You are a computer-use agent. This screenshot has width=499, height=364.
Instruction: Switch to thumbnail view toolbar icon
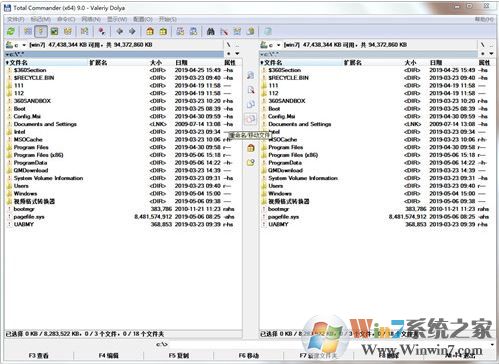click(54, 31)
